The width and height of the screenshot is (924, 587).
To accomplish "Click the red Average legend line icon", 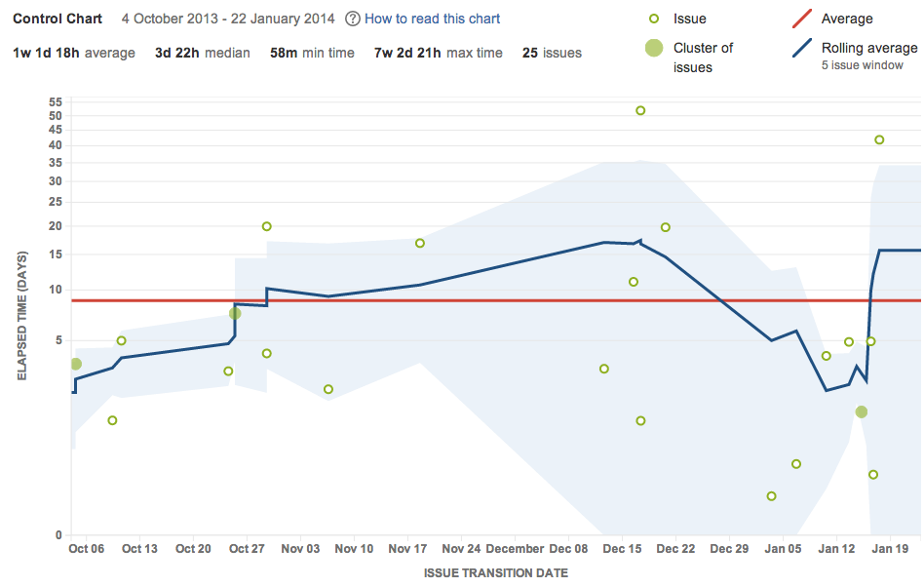I will point(802,19).
